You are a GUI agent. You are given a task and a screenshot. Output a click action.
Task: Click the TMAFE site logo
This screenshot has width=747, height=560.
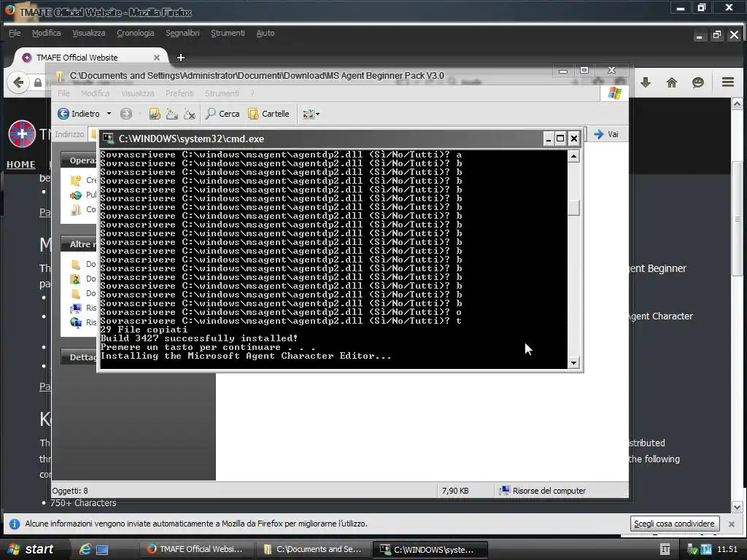(x=22, y=134)
